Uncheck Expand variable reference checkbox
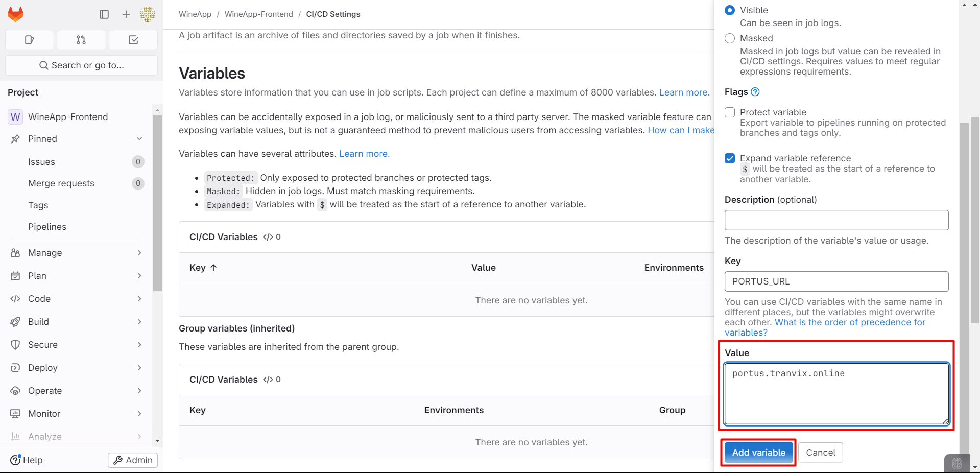Image resolution: width=980 pixels, height=473 pixels. (x=730, y=158)
